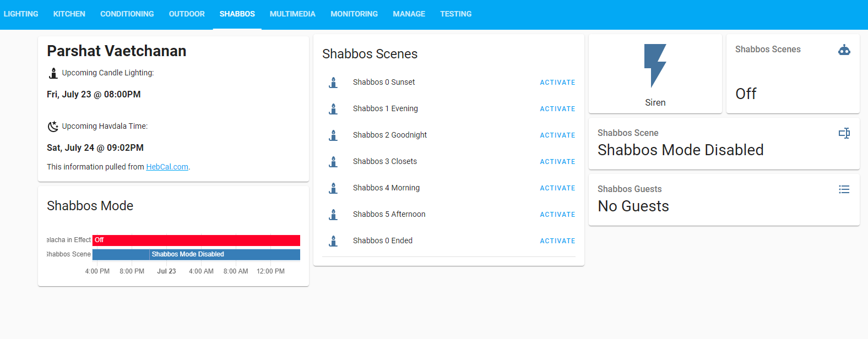Viewport: 868px width, 339px height.
Task: Click the robot icon on Shabbos Scenes card
Action: (844, 50)
